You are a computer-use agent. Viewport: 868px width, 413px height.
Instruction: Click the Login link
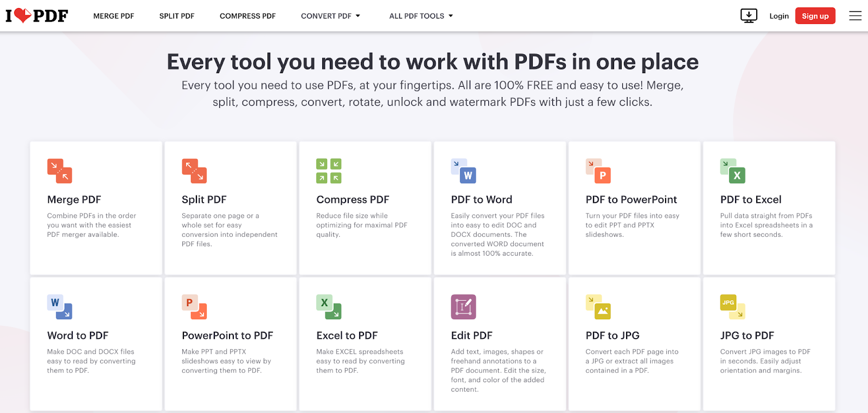[779, 16]
